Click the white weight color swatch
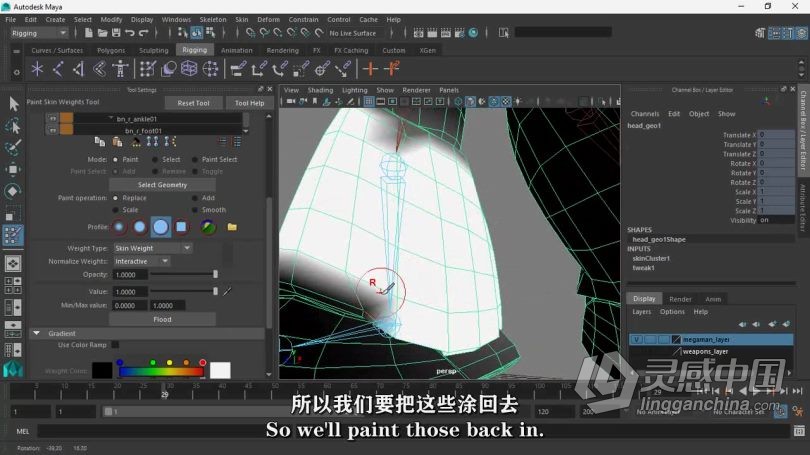This screenshot has width=810, height=455. point(220,370)
